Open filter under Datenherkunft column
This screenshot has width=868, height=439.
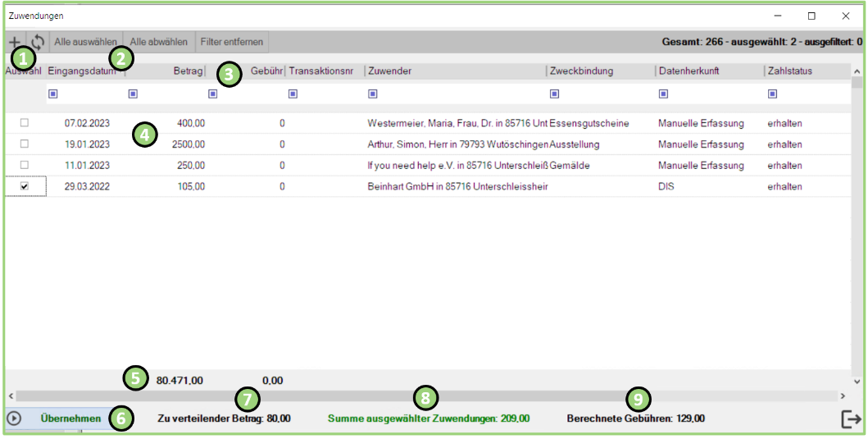click(x=663, y=94)
